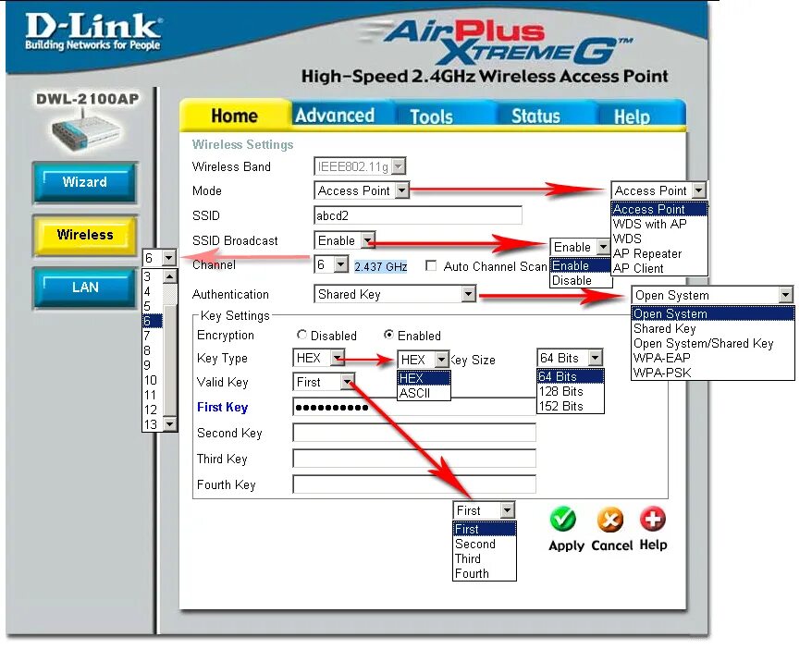
Task: Click the channel list scroll down arrow
Action: 170,423
